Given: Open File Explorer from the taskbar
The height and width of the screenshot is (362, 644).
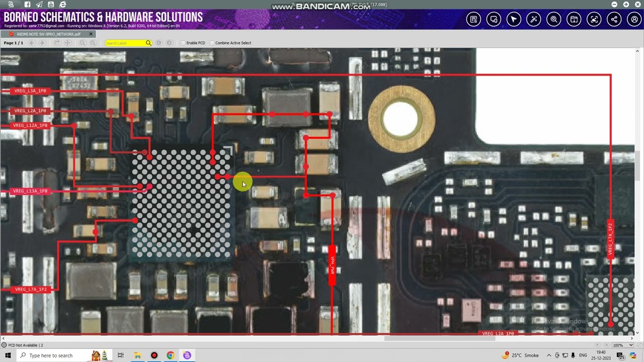Looking at the screenshot, I should (137, 355).
